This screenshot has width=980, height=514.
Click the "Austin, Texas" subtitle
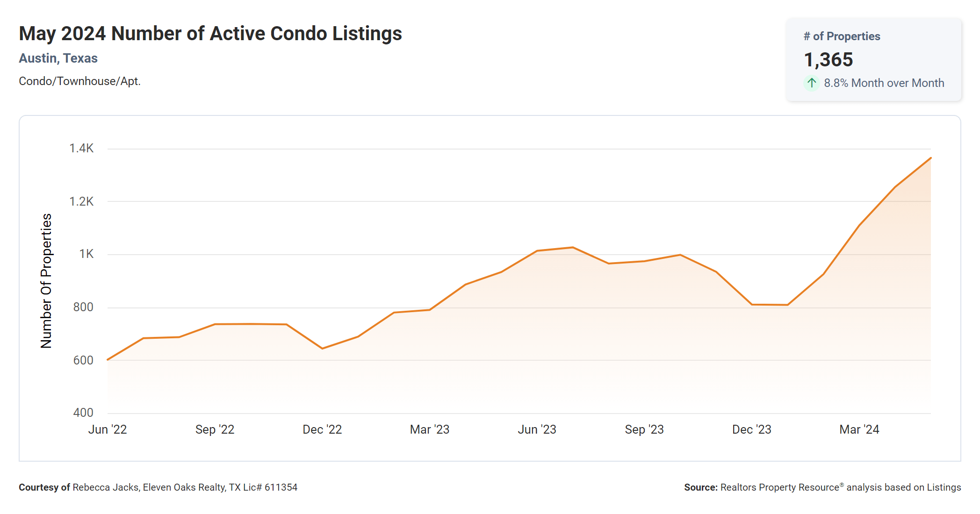tap(58, 58)
